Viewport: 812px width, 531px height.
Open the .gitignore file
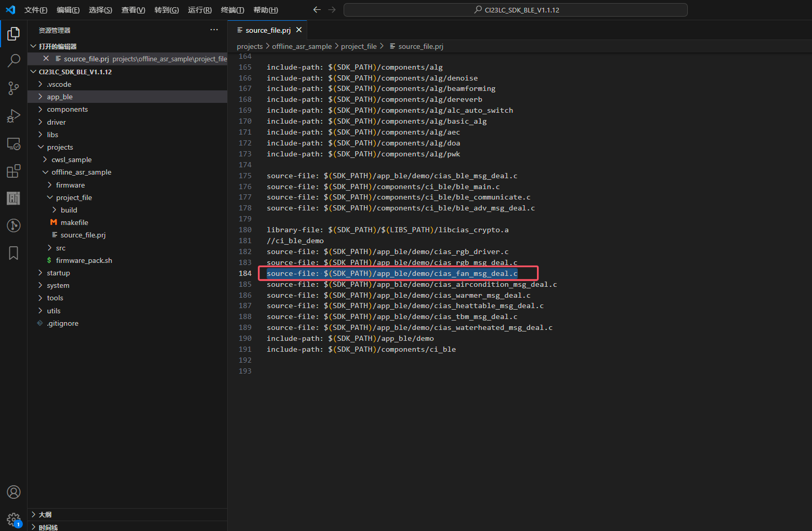point(127,323)
